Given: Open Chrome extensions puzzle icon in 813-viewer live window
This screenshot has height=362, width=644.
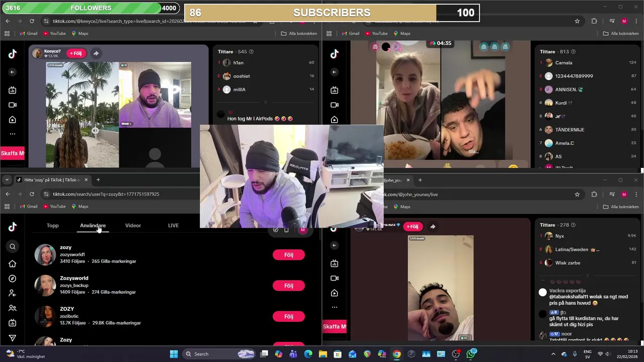Looking at the screenshot, I should [594, 21].
